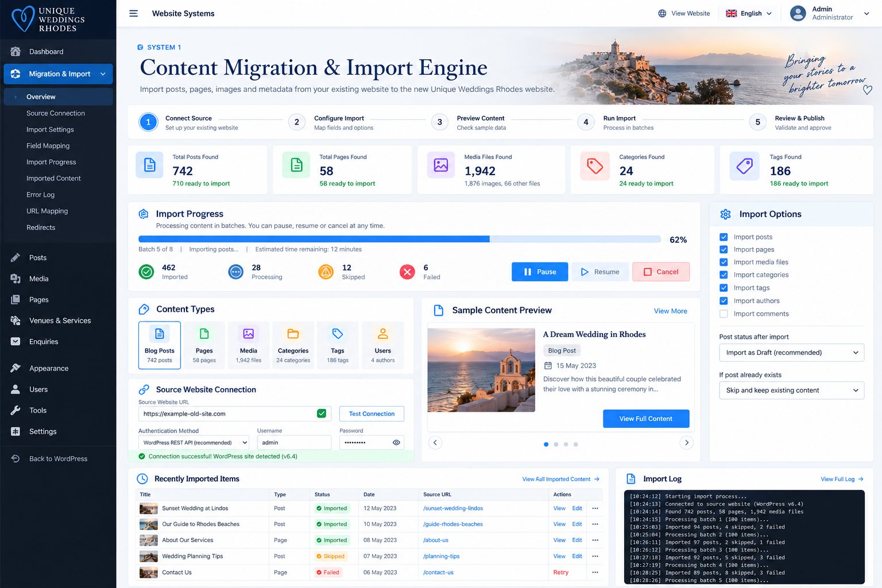882x588 pixels.
Task: Click the Tools wrench icon
Action: point(16,410)
